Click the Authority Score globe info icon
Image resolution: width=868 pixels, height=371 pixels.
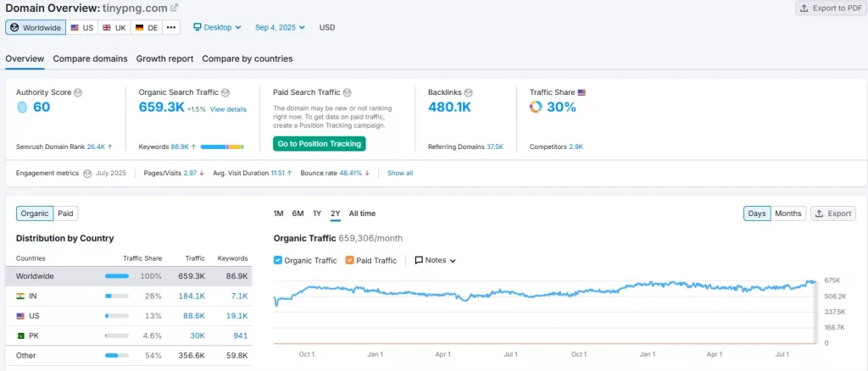78,92
